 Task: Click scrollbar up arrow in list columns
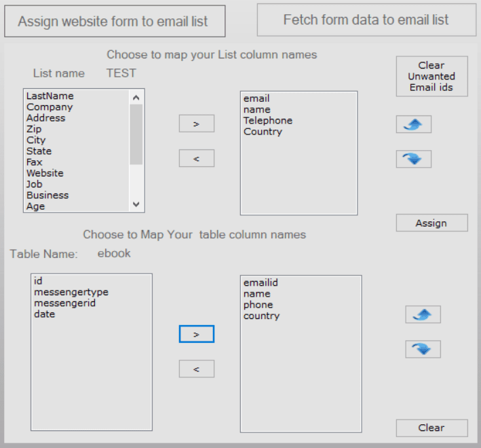pos(136,98)
